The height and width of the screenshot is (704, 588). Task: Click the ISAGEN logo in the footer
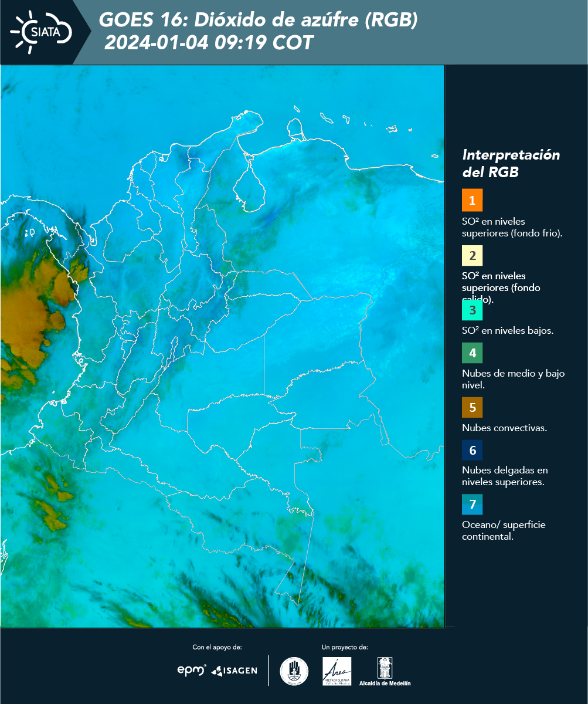[234, 670]
